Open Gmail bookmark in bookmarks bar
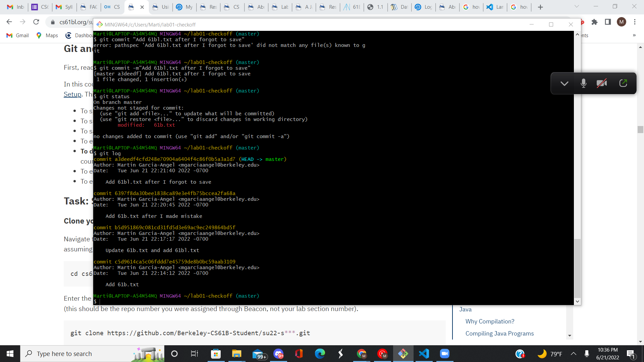This screenshot has width=644, height=362. point(17,36)
